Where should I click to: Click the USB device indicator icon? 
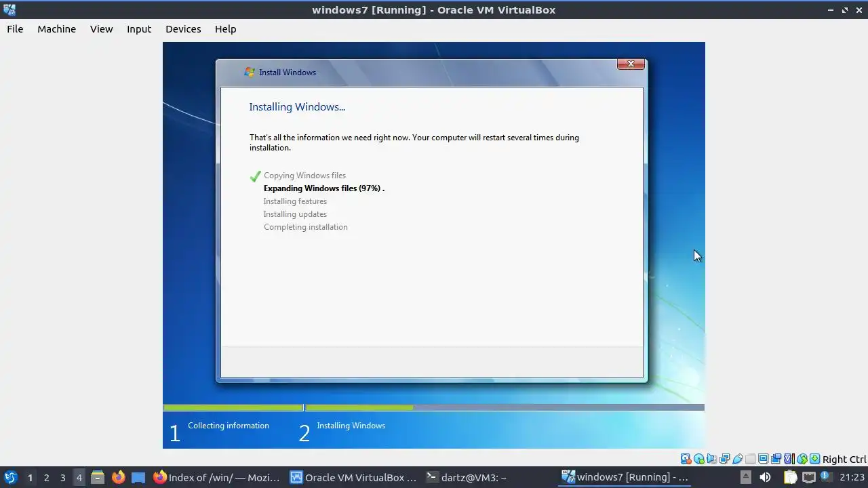(x=738, y=459)
